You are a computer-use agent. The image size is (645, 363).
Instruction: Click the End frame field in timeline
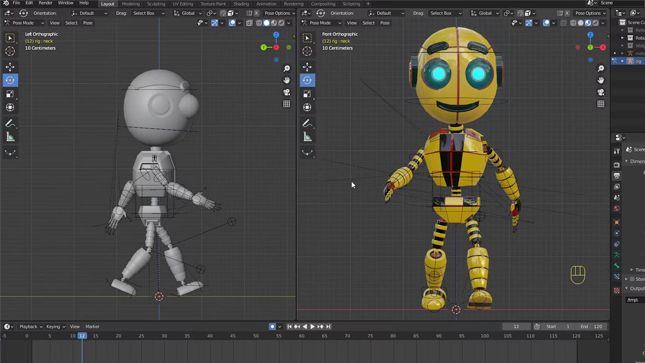[x=592, y=326]
